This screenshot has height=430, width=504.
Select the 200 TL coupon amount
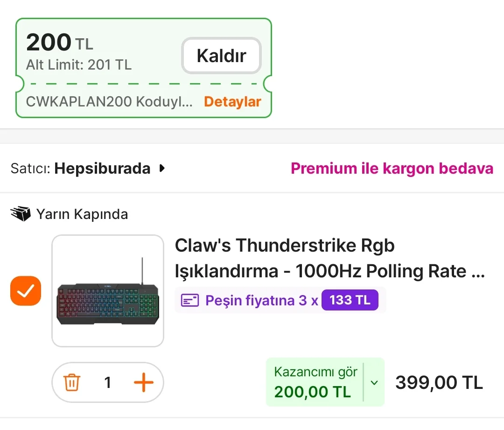click(x=59, y=43)
